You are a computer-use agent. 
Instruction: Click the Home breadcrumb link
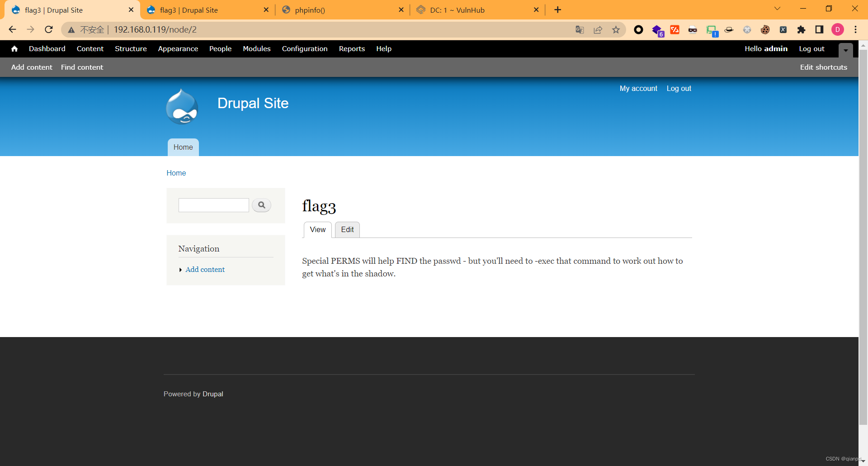coord(176,173)
